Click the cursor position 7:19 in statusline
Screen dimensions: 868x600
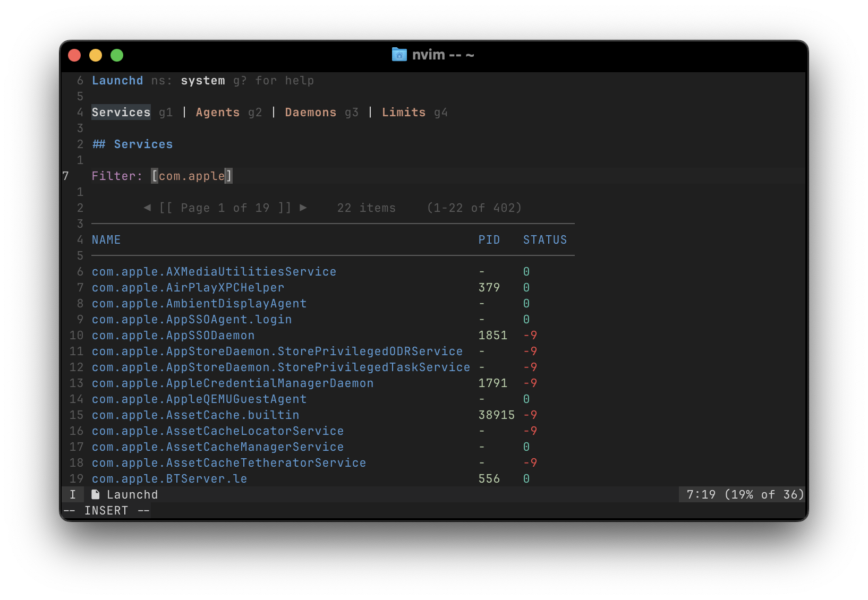click(701, 494)
